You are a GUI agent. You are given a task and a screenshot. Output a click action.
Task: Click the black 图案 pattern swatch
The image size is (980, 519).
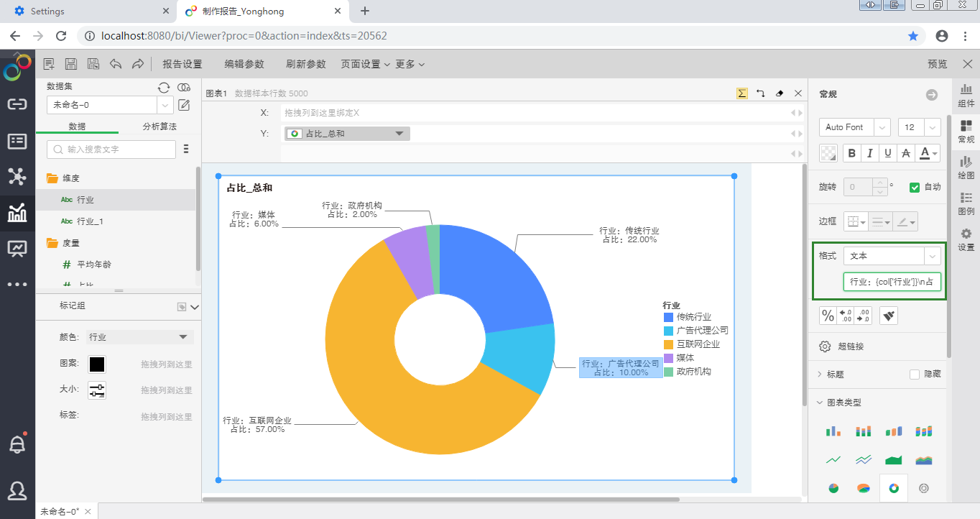97,364
